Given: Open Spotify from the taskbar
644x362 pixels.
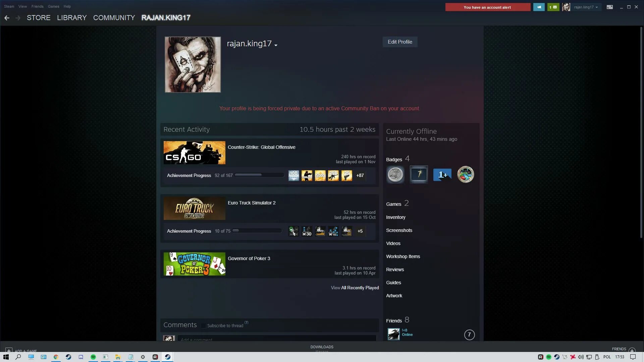Looking at the screenshot, I should coord(93,357).
